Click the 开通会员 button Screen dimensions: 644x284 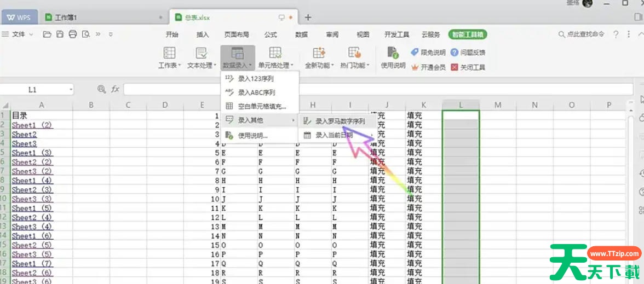point(428,67)
